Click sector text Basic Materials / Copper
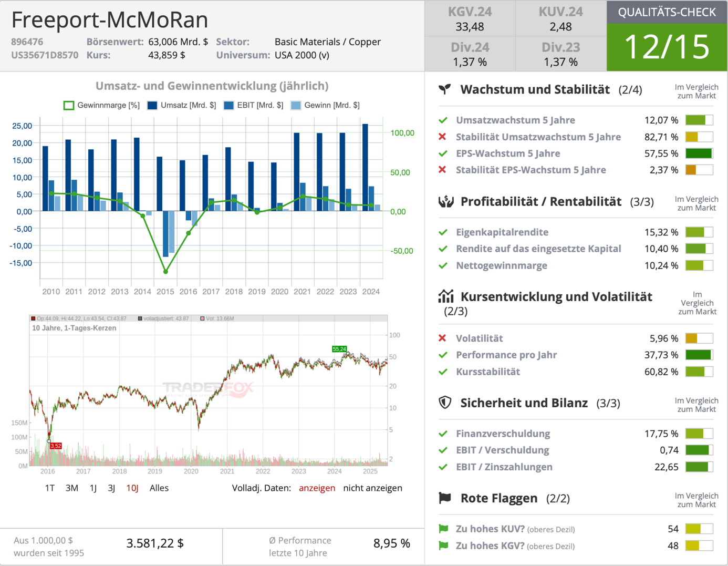 (328, 42)
